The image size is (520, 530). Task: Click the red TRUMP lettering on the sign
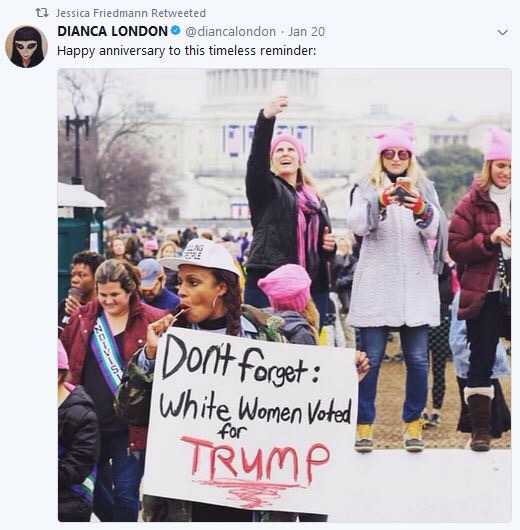pos(255,459)
